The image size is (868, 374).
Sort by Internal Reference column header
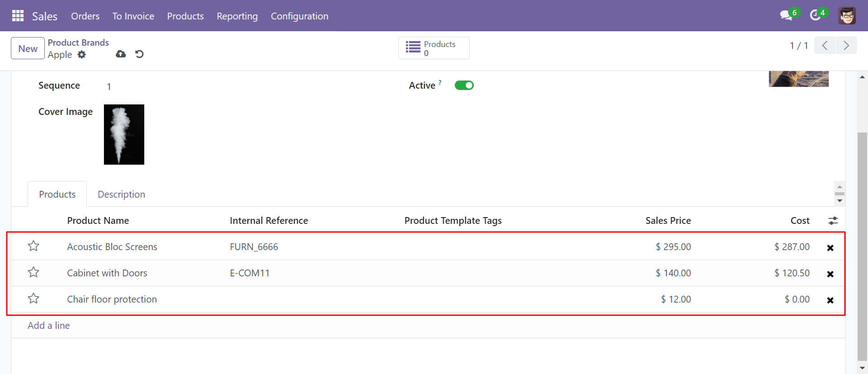[269, 221]
